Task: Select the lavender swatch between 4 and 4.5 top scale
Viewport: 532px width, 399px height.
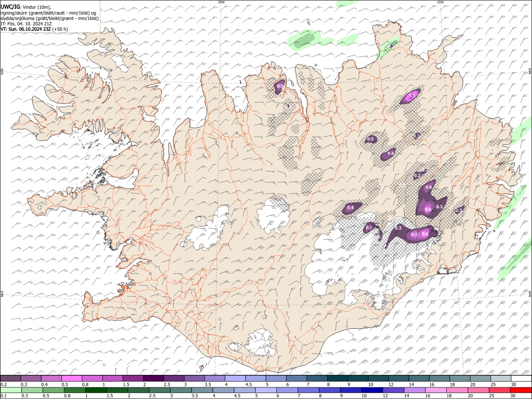Action: (x=235, y=379)
